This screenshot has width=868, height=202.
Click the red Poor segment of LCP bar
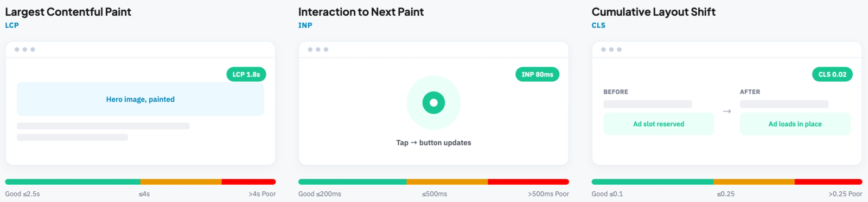[248, 182]
